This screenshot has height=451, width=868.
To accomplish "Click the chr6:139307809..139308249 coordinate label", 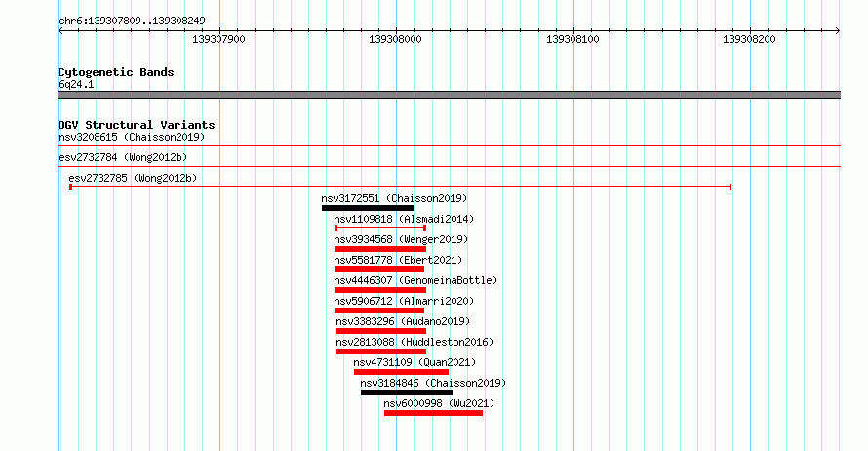I will pyautogui.click(x=132, y=20).
